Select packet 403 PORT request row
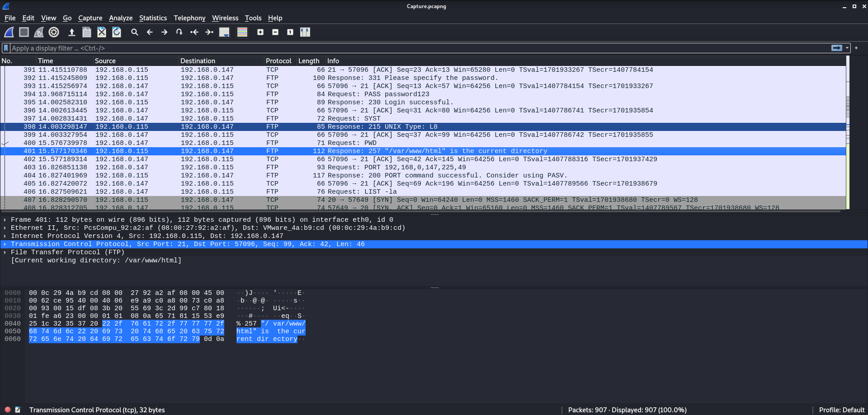This screenshot has height=415, width=868. [423, 168]
